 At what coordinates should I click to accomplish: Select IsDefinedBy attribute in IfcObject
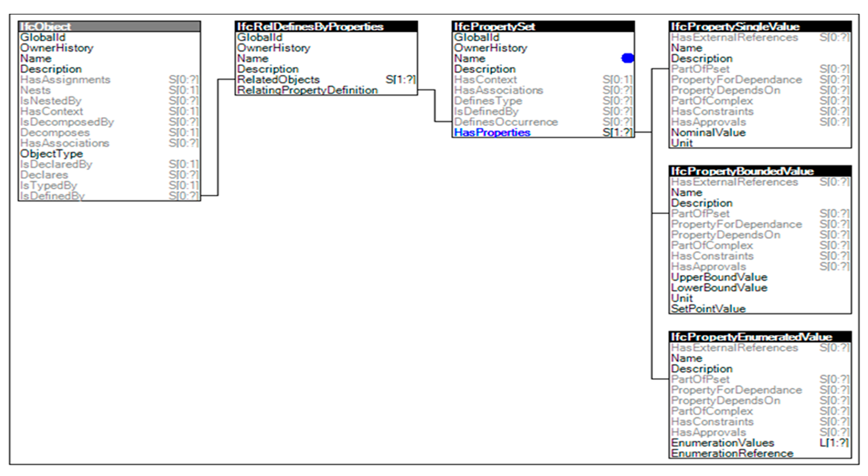coord(53,196)
